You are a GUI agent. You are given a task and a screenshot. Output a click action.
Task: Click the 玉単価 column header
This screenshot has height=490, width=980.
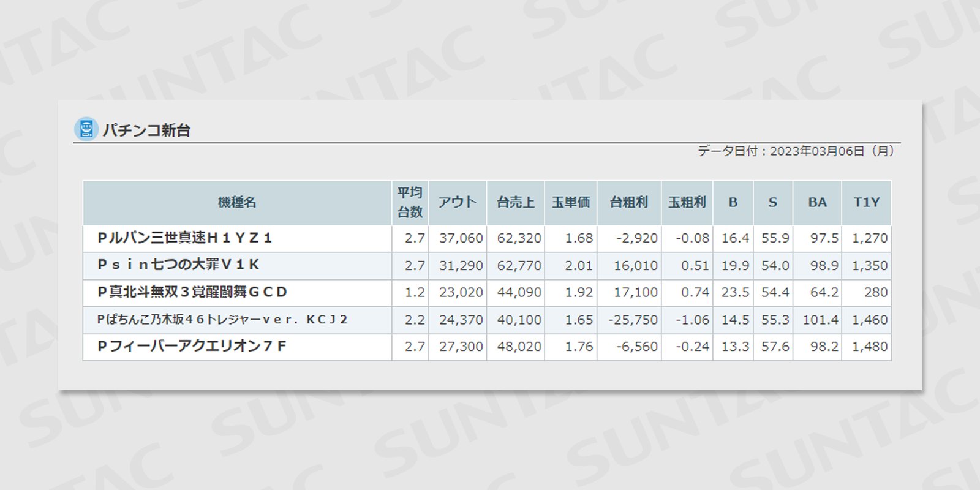(571, 203)
